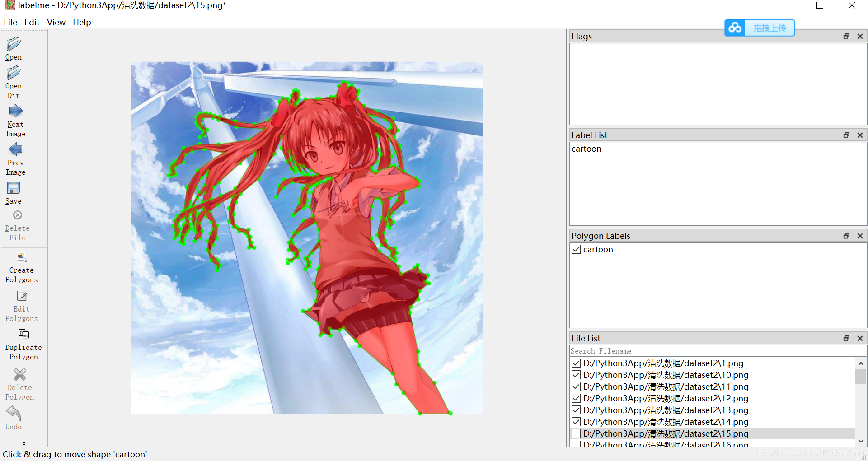Select cartoon entry in Polygon Labels
The height and width of the screenshot is (461, 868).
(x=598, y=249)
